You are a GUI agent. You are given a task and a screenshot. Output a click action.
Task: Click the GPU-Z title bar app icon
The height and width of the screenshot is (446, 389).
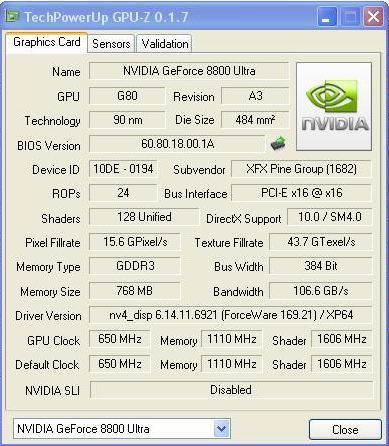pyautogui.click(x=13, y=16)
